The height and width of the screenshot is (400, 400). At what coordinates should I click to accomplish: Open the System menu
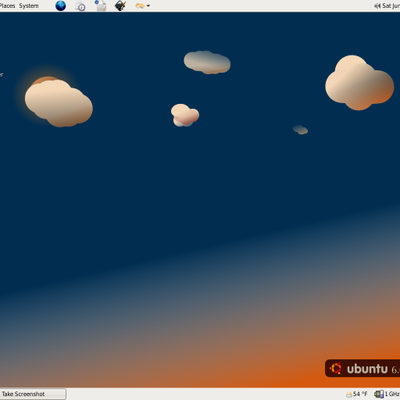click(29, 6)
